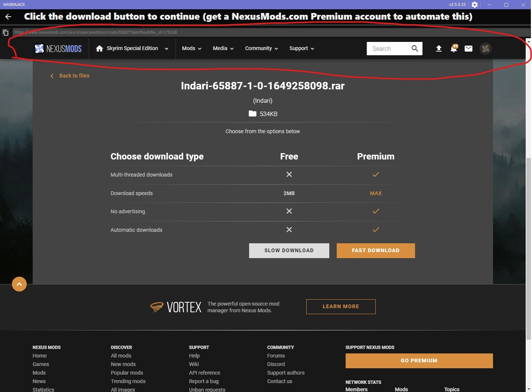Image resolution: width=532 pixels, height=392 pixels.
Task: Click the scroll-to-top circular arrow
Action: [19, 284]
